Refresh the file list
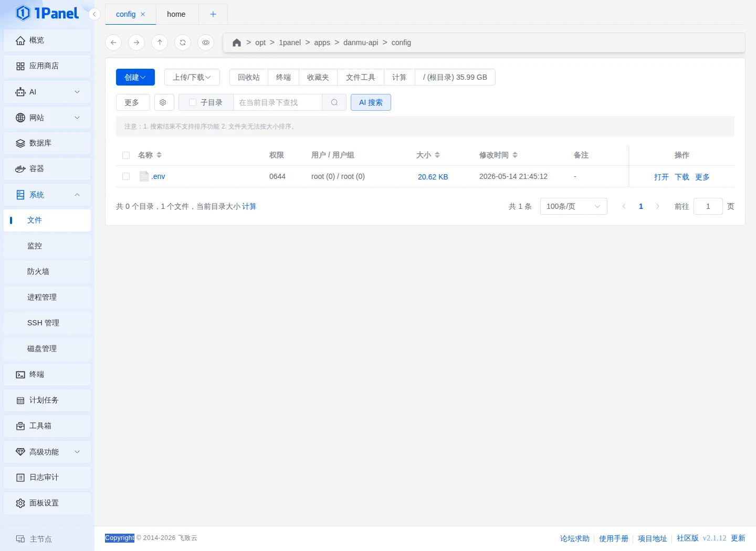This screenshot has width=756, height=551. (183, 43)
